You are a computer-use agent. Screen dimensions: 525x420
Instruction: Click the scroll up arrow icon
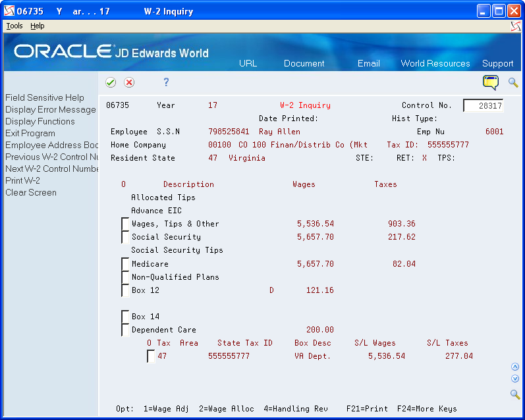[x=515, y=367]
